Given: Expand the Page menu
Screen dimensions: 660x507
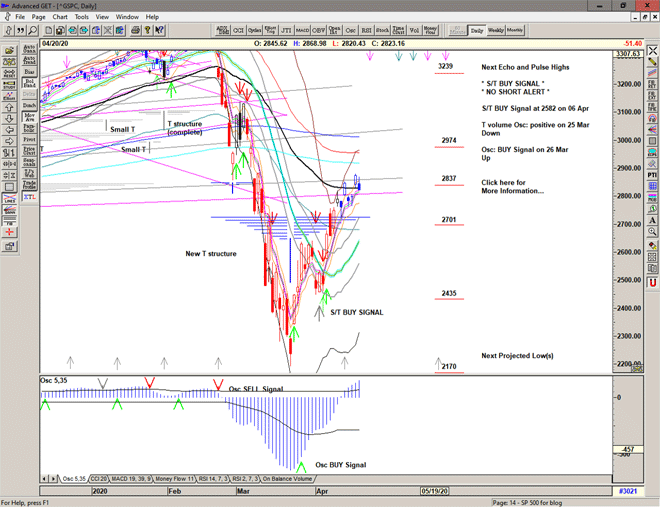Looking at the screenshot, I should click(38, 17).
